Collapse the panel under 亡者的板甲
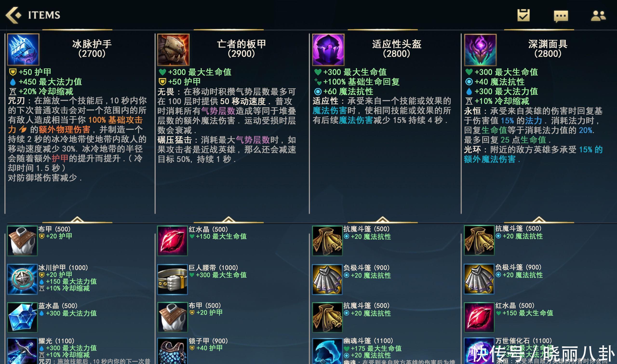Screen dimensions: 617x364 (228, 220)
